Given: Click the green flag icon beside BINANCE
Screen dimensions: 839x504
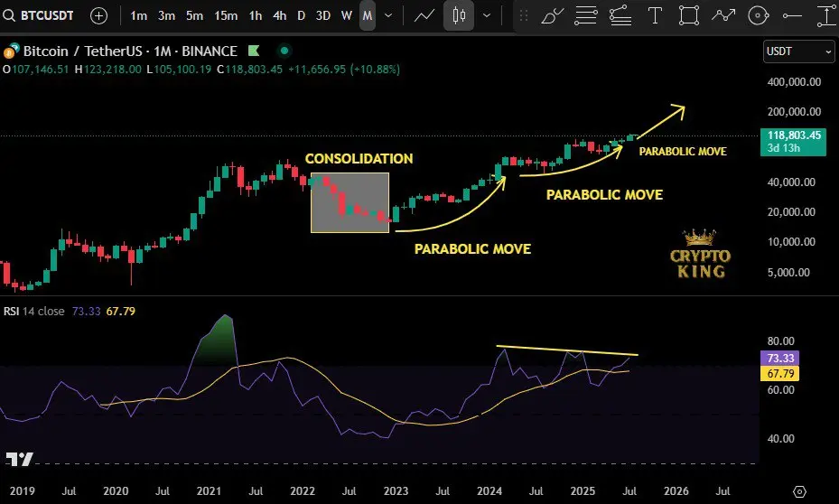Looking at the screenshot, I should [x=254, y=51].
